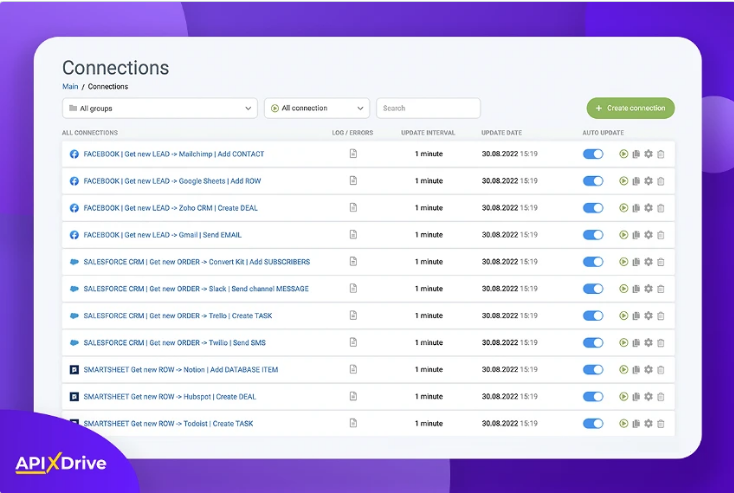
Task: Open SALESFORCE CRM Twilio Send SMS connection
Action: point(175,343)
